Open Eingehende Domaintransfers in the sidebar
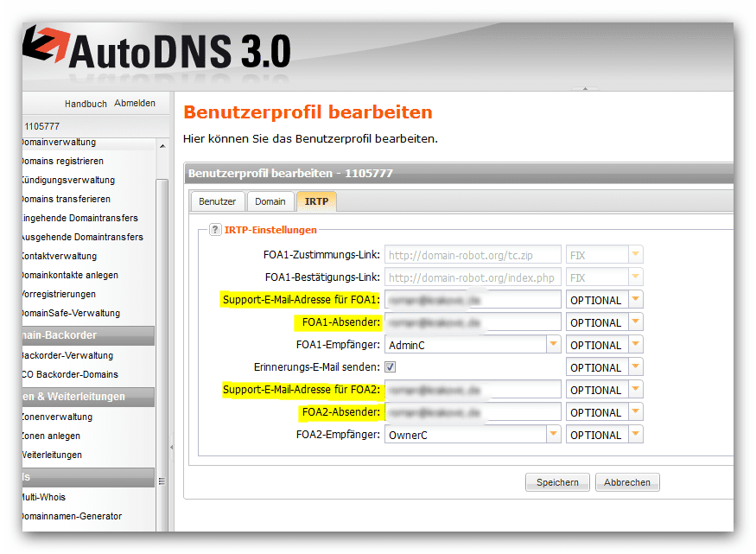Image resolution: width=756 pixels, height=554 pixels. (79, 218)
